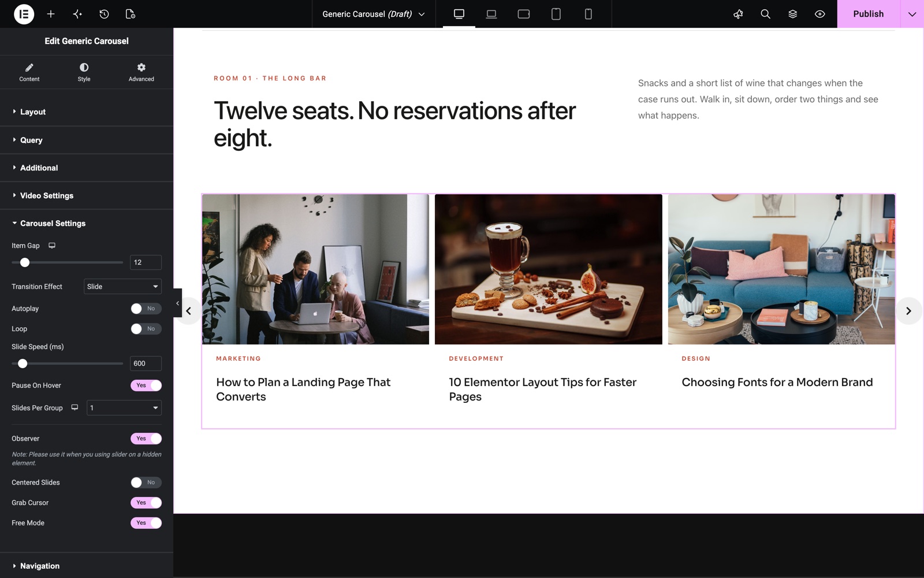The height and width of the screenshot is (578, 924).
Task: Click the Elementor logo menu icon
Action: click(x=24, y=14)
